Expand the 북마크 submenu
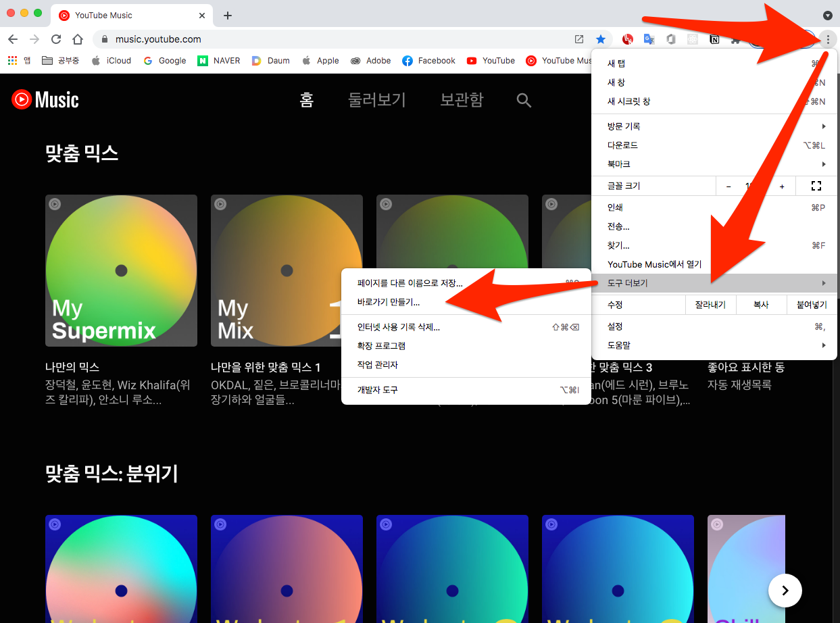This screenshot has width=840, height=623. pyautogui.click(x=714, y=164)
